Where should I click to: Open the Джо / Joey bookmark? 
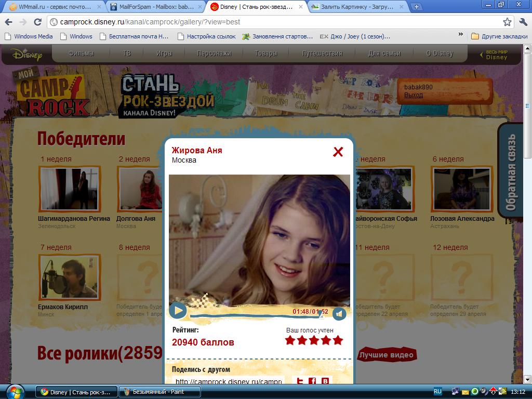[x=355, y=36]
